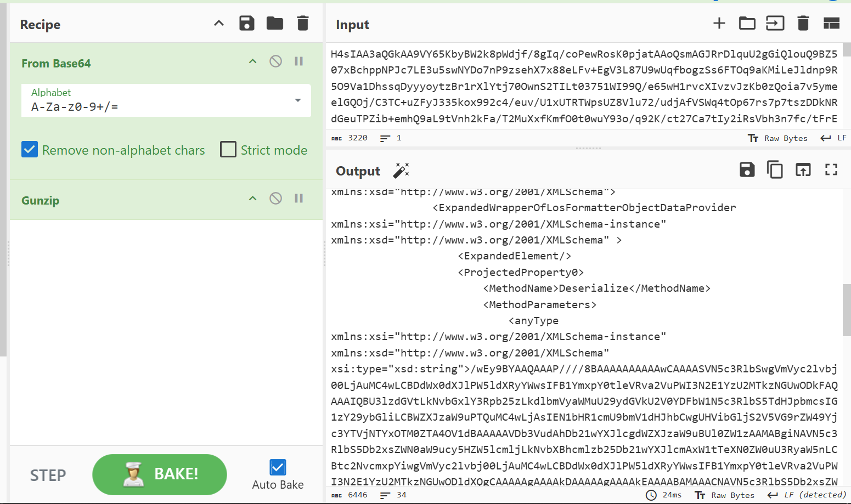Clear the input and output
851x504 pixels.
803,24
